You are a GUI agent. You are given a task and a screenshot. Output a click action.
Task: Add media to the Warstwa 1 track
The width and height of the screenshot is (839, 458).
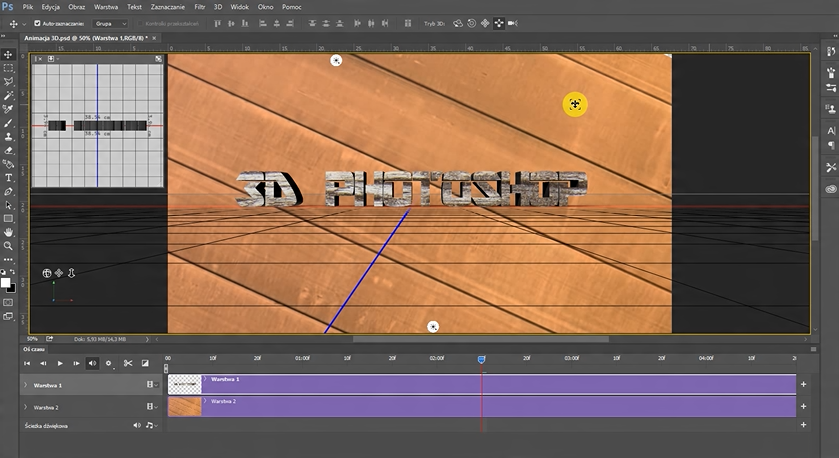(x=803, y=384)
